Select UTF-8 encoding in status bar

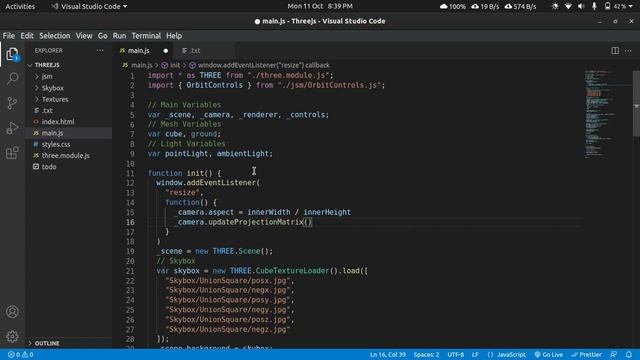[456, 355]
